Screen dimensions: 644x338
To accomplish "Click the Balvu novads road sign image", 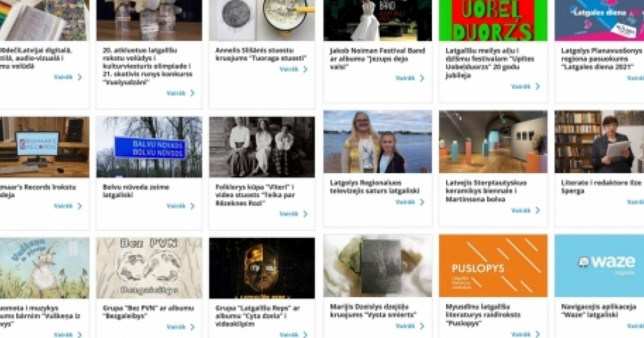I will (x=149, y=147).
